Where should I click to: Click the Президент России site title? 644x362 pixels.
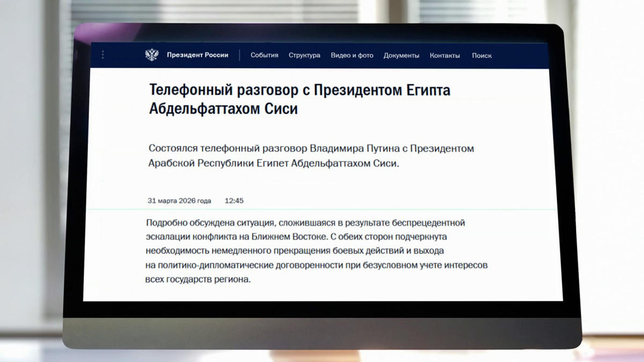(x=197, y=55)
